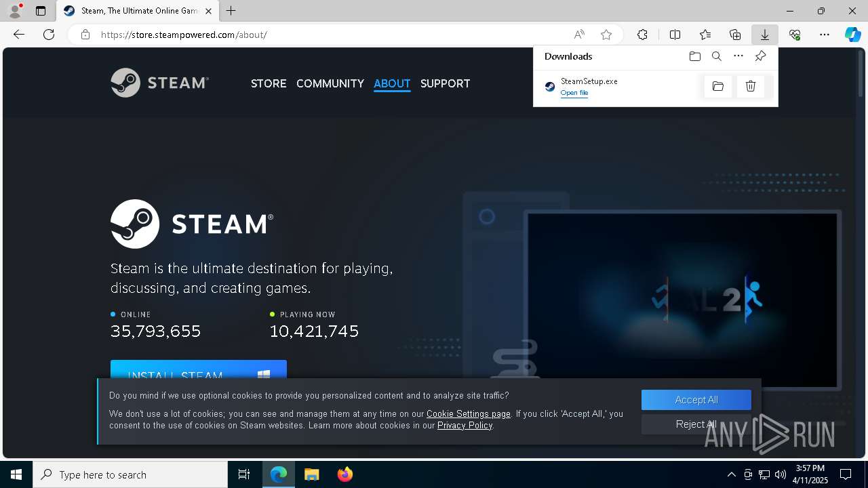The width and height of the screenshot is (868, 488).
Task: Open the Cookie Settings page link
Action: coord(469,413)
